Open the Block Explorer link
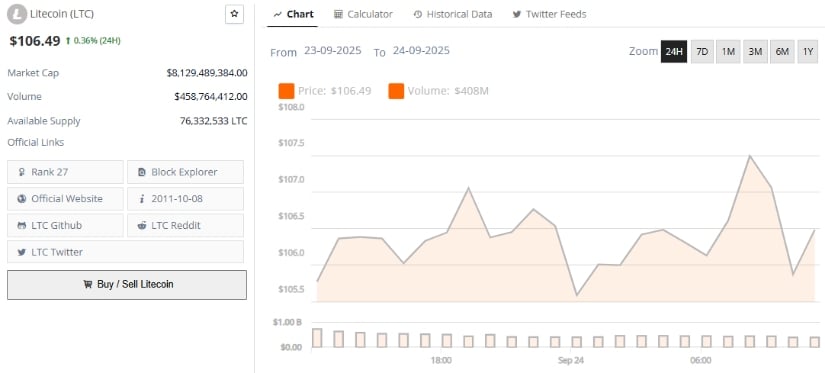The image size is (825, 373). [185, 172]
